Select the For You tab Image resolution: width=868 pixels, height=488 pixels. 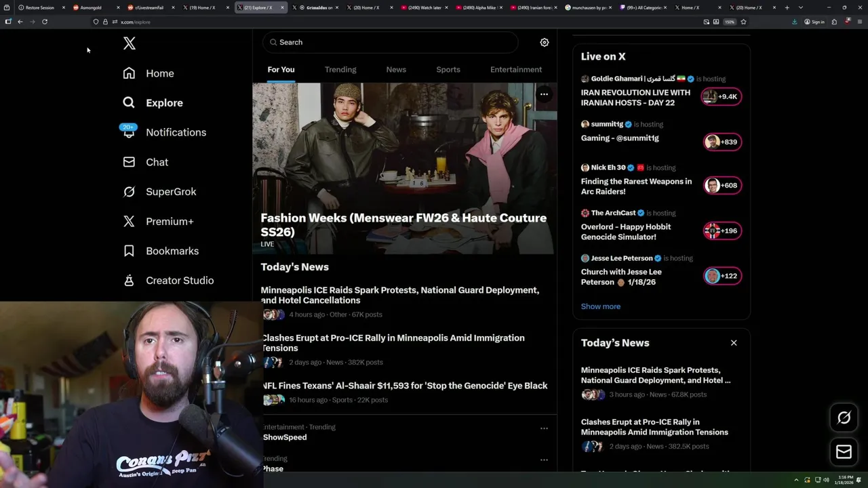[281, 70]
